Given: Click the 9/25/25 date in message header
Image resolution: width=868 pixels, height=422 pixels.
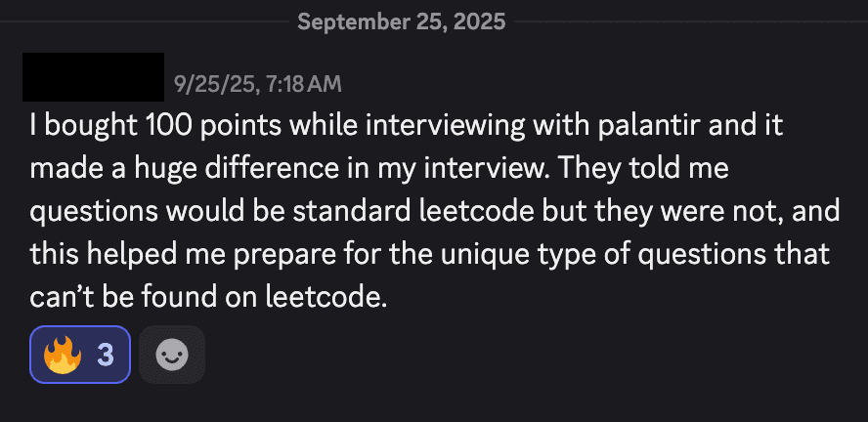Looking at the screenshot, I should [205, 84].
